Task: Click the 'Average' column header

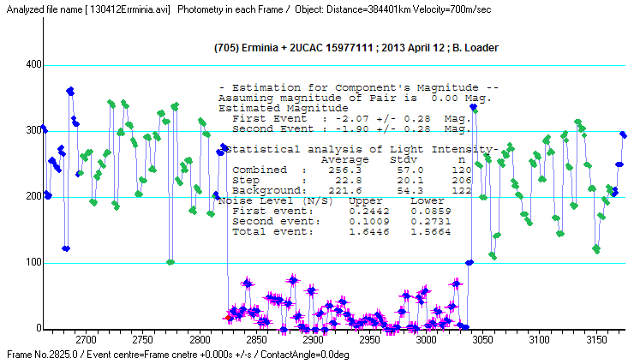Action: click(x=345, y=160)
